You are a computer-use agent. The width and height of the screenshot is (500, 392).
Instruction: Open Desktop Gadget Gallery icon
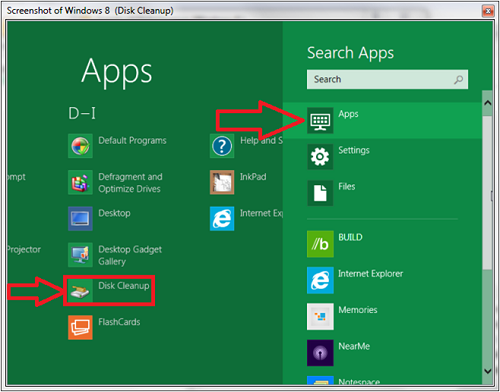pyautogui.click(x=80, y=255)
